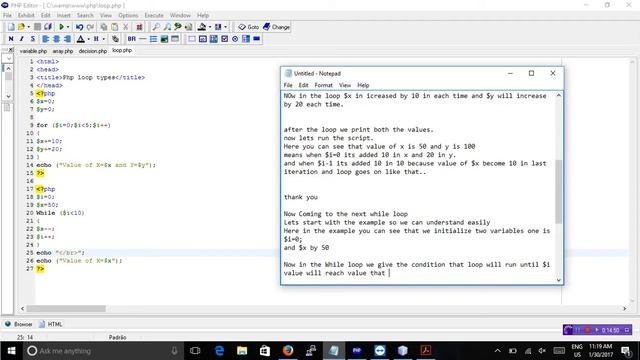Close the document tabs with small X
Image resolution: width=640 pixels, height=360 pixels.
point(11,50)
